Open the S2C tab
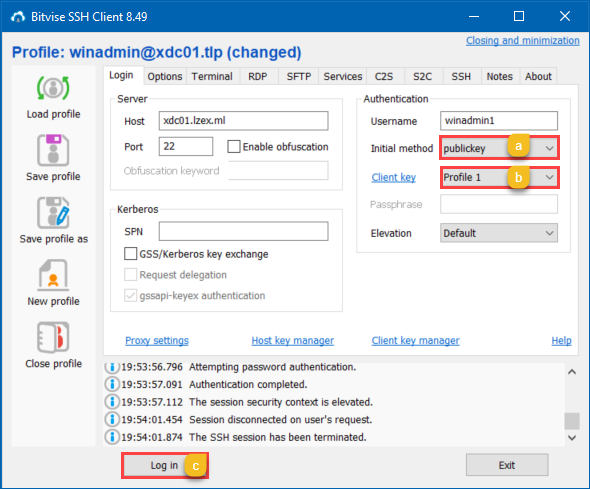Viewport: 590px width, 489px height. [x=423, y=76]
